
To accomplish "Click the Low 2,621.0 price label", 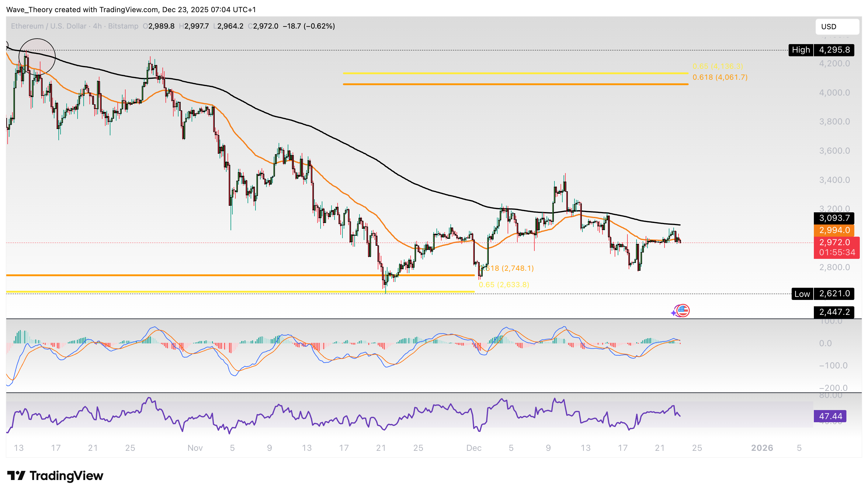I will coord(823,294).
